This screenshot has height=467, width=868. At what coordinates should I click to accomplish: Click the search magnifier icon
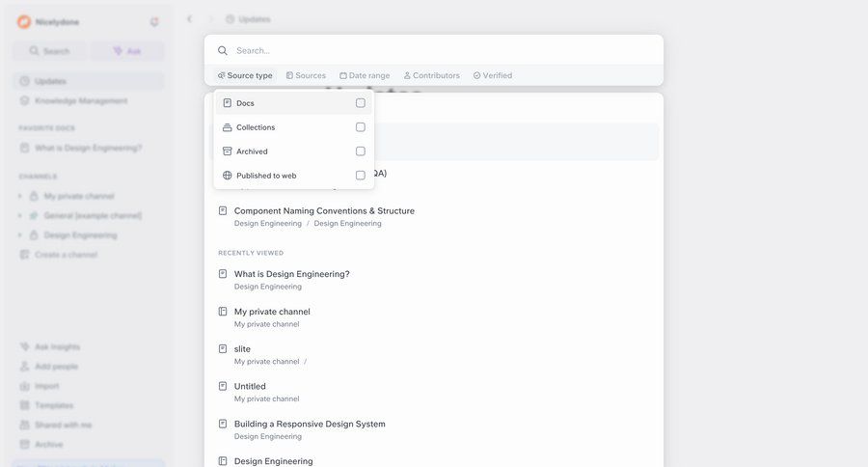pos(223,50)
